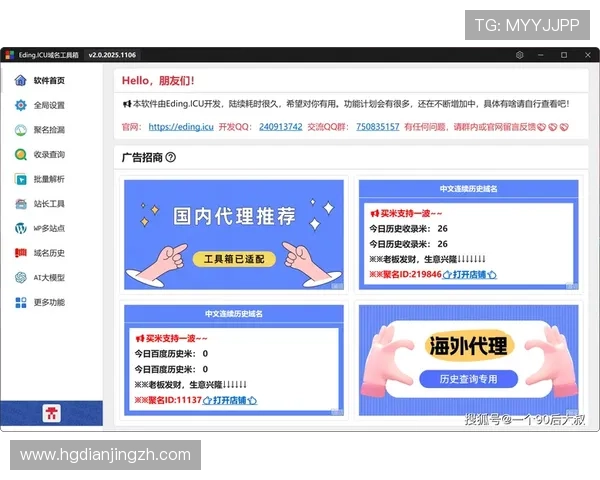Open the https://eding.icu website link

point(181,127)
